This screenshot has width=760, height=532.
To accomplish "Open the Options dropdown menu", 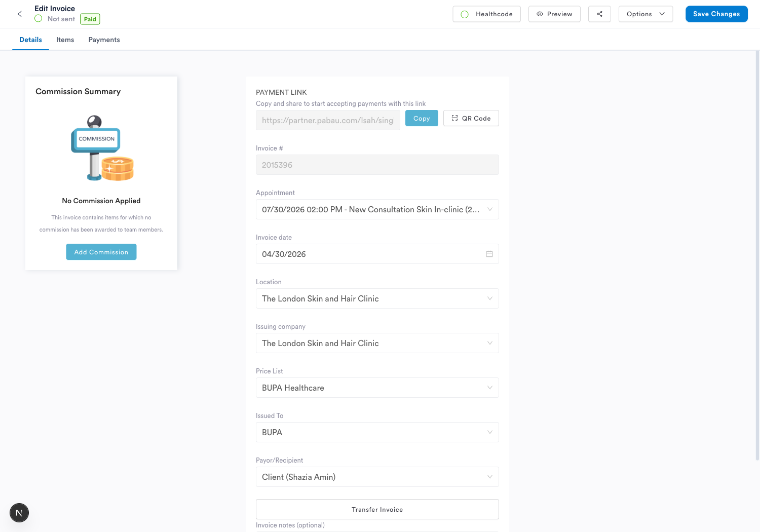I will tap(645, 14).
